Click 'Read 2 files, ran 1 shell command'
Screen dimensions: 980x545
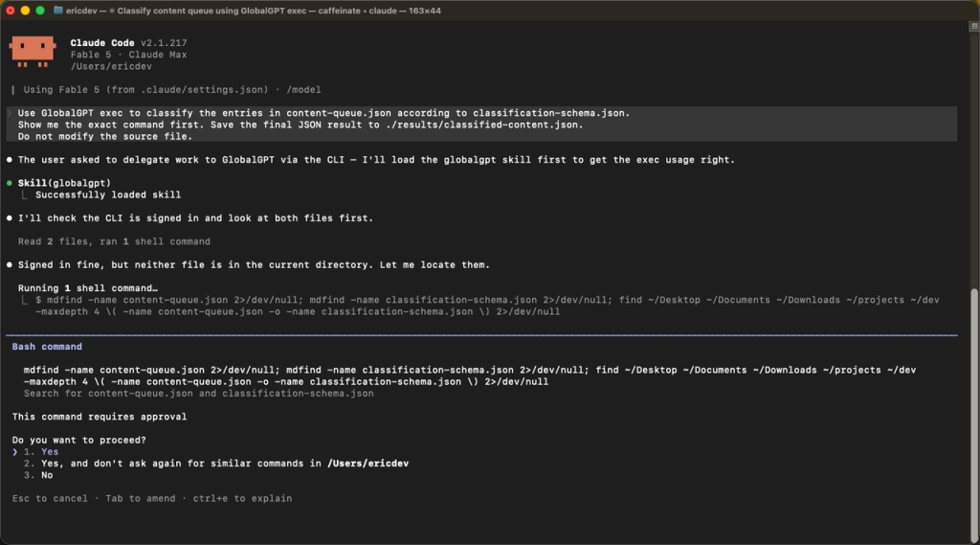coord(115,241)
